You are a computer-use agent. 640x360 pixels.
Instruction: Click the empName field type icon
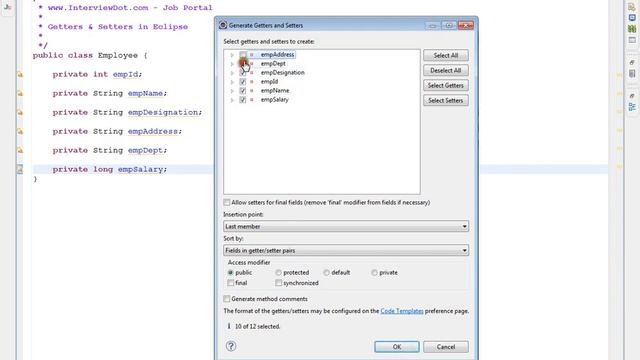[252, 91]
